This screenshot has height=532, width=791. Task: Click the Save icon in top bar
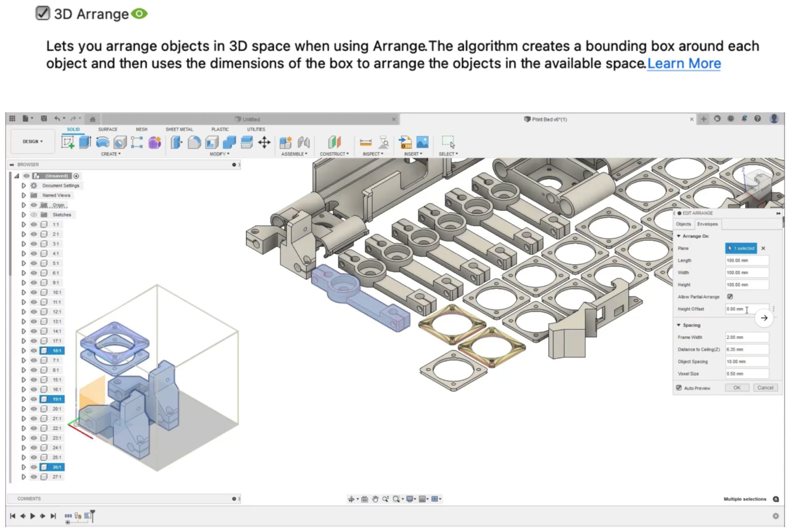point(44,119)
